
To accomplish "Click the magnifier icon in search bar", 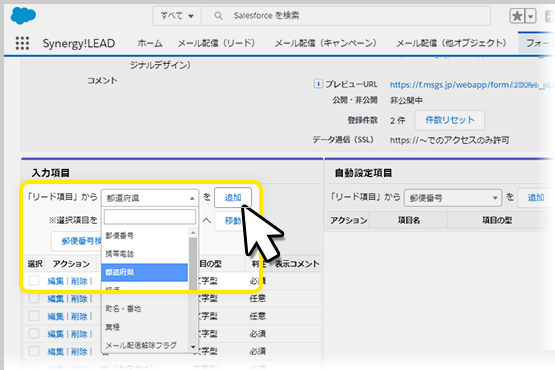I will pos(218,16).
